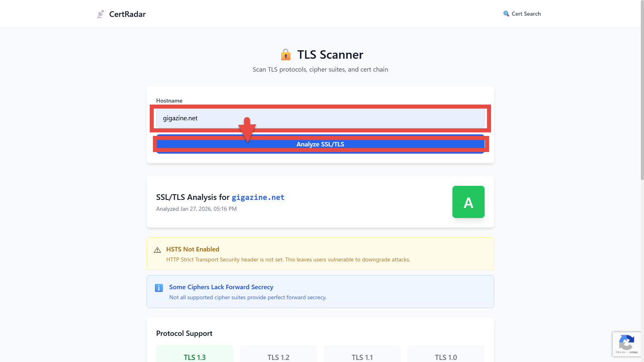
Task: Open the CertRadar home link text
Action: pyautogui.click(x=127, y=14)
